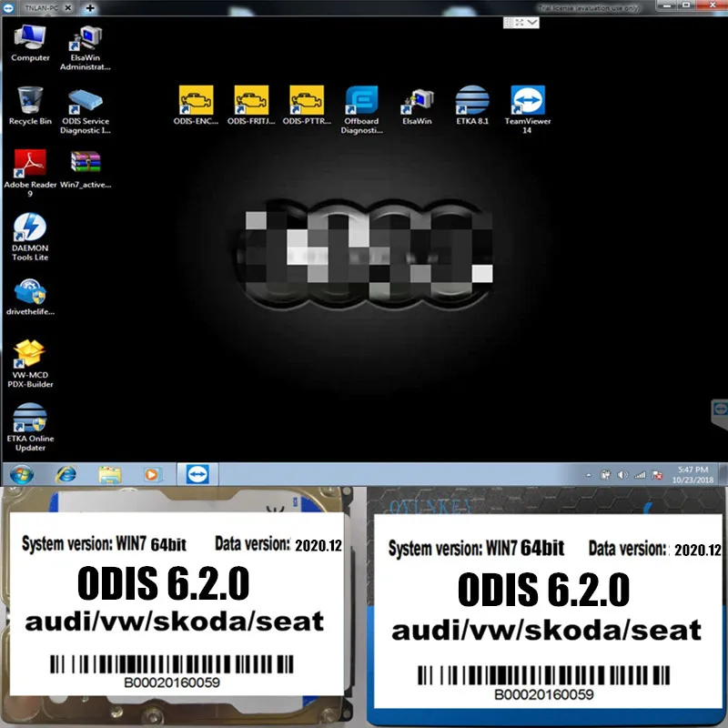Open the Computer desktop icon

coord(30,43)
